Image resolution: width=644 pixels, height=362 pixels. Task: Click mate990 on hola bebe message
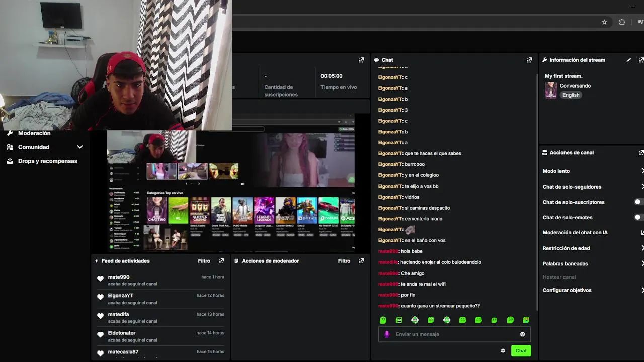click(x=388, y=251)
